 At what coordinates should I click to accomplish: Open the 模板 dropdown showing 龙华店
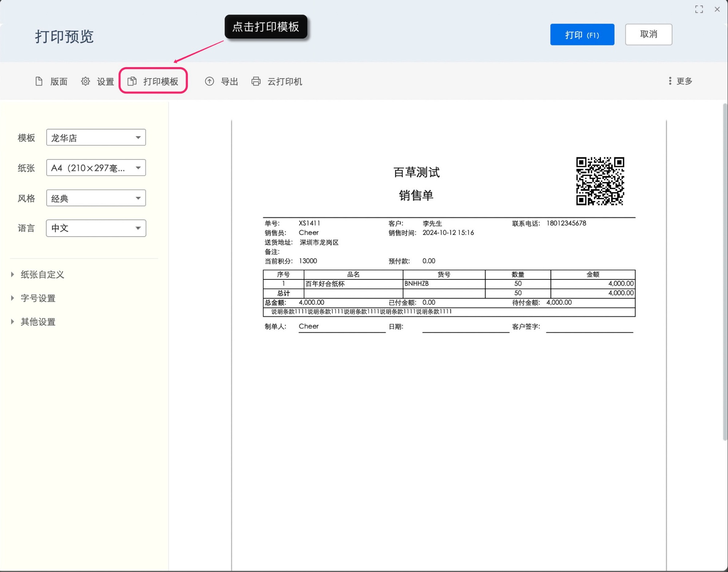(x=96, y=138)
